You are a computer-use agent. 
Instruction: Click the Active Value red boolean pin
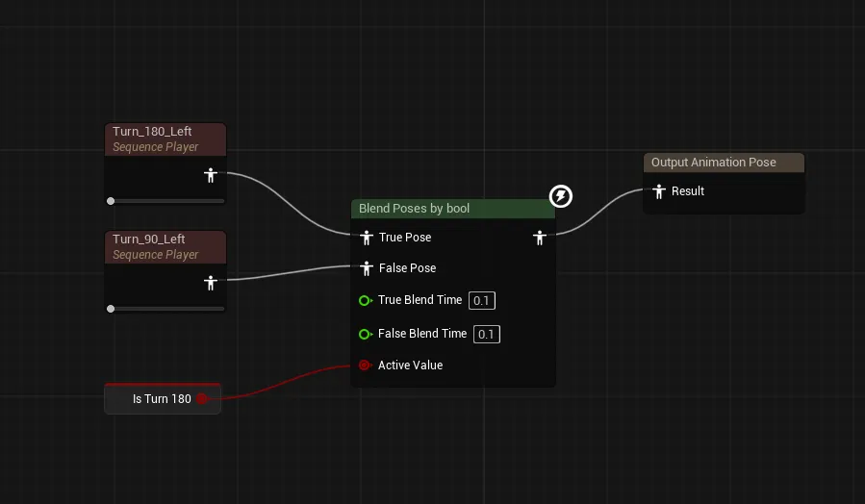(365, 365)
